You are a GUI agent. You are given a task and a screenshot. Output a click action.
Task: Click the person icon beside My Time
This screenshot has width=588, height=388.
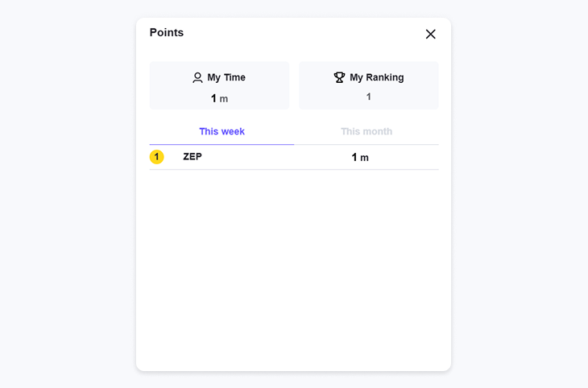click(197, 78)
